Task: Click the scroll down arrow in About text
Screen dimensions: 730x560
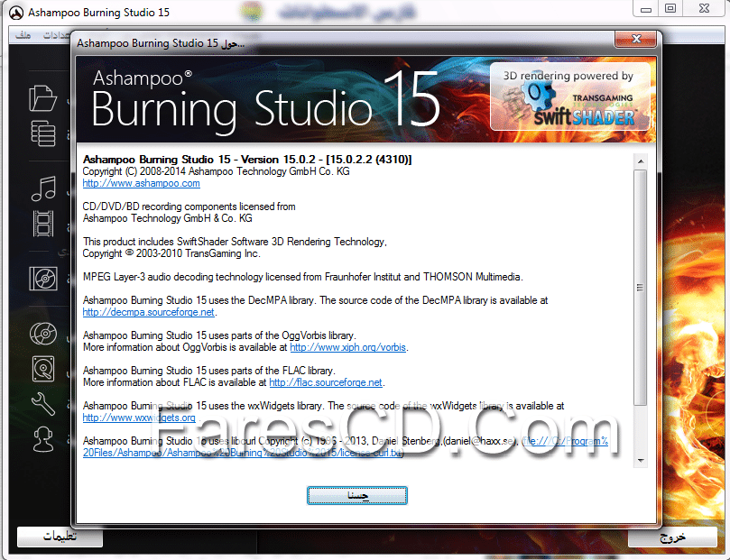Action: tap(641, 461)
